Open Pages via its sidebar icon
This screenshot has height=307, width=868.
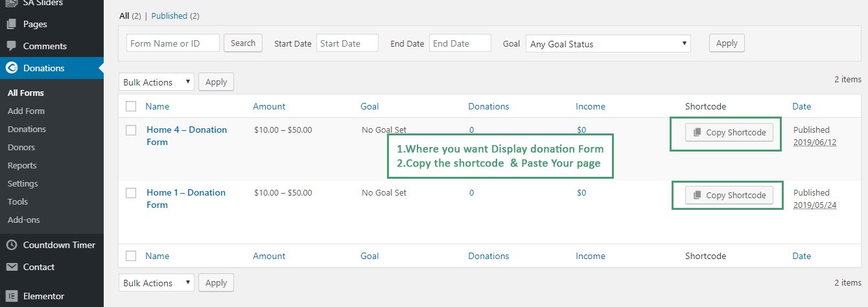click(11, 25)
